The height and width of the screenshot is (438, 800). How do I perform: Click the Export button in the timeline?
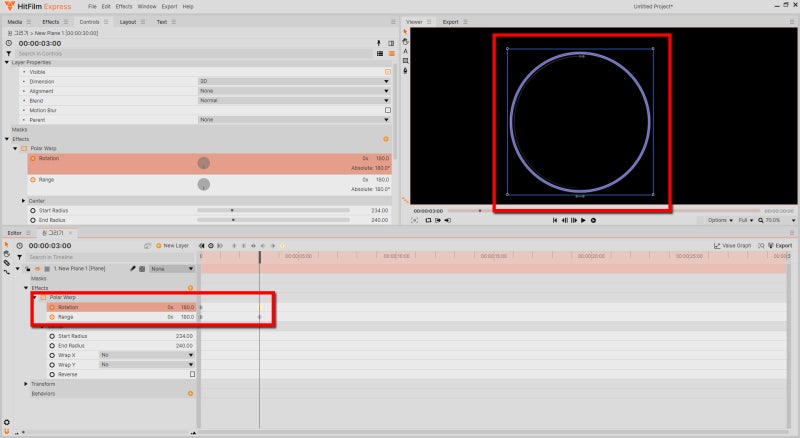780,246
